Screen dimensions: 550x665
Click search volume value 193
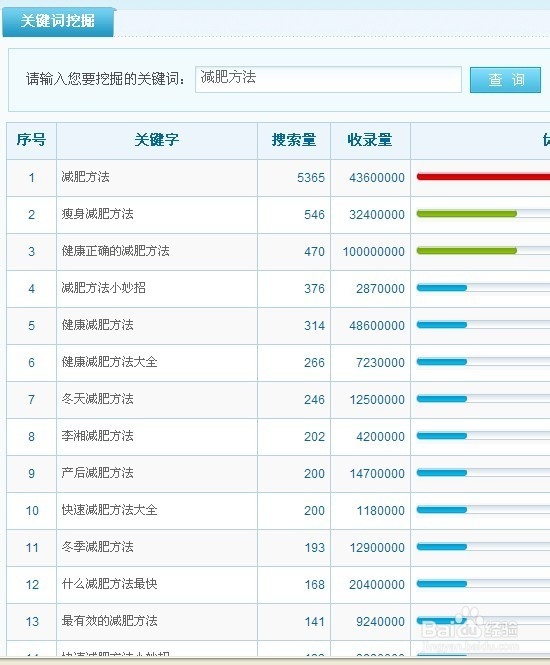click(x=315, y=548)
